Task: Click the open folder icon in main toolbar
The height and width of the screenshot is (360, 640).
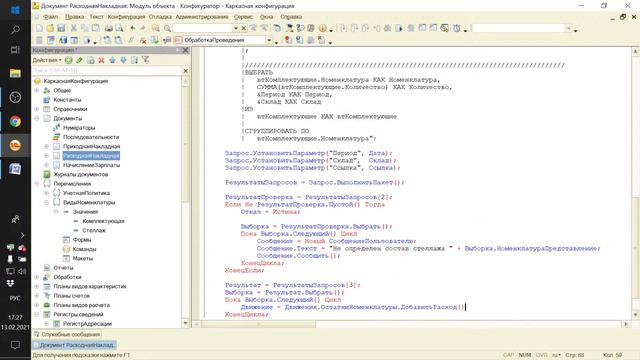Action: [50, 28]
